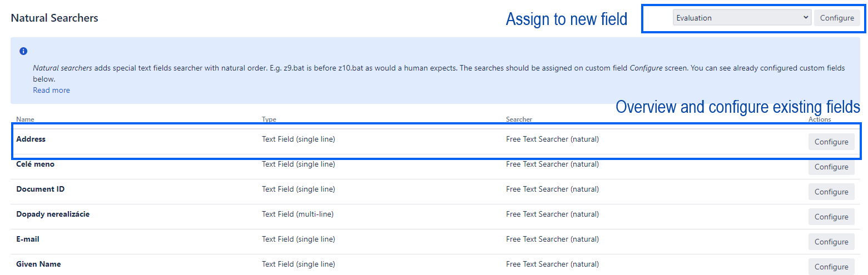868x275 pixels.
Task: Configure the Given Name field
Action: pos(831,267)
